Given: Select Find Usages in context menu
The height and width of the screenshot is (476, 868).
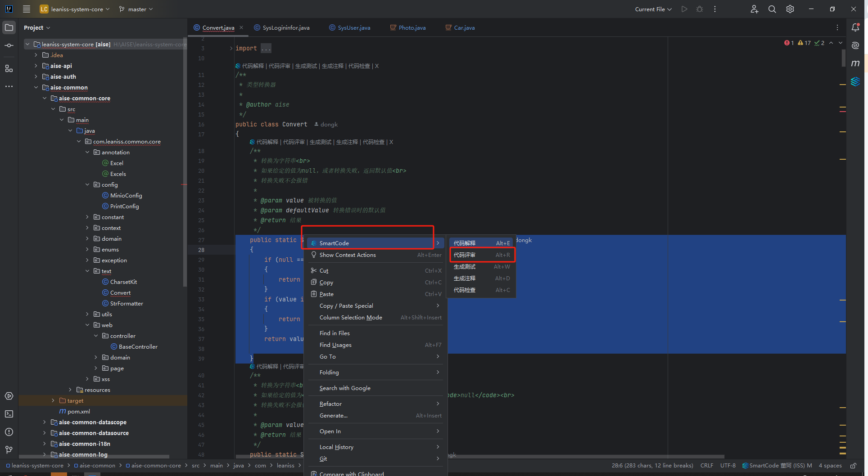Looking at the screenshot, I should (376, 345).
